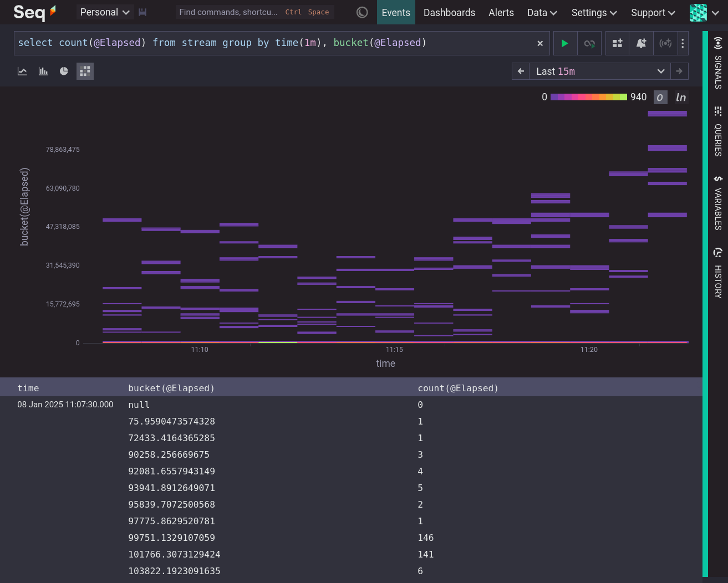Open the Alerts tab
The image size is (728, 583).
point(501,12)
